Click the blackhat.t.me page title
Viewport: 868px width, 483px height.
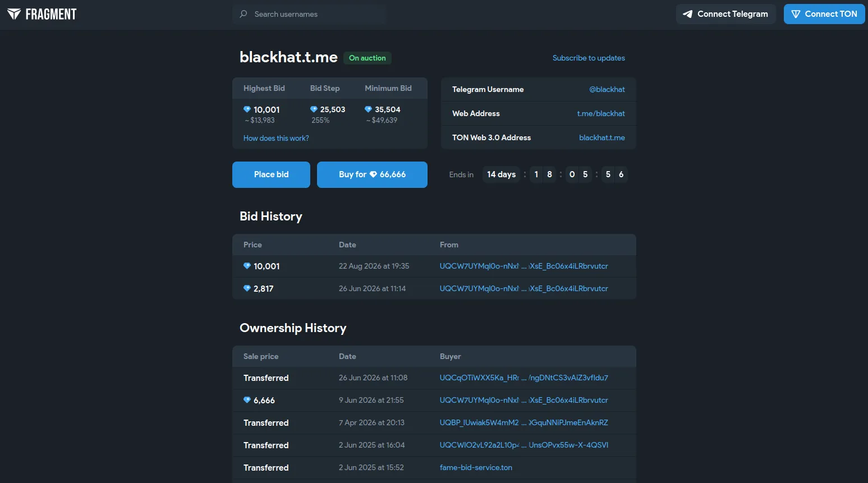[288, 57]
